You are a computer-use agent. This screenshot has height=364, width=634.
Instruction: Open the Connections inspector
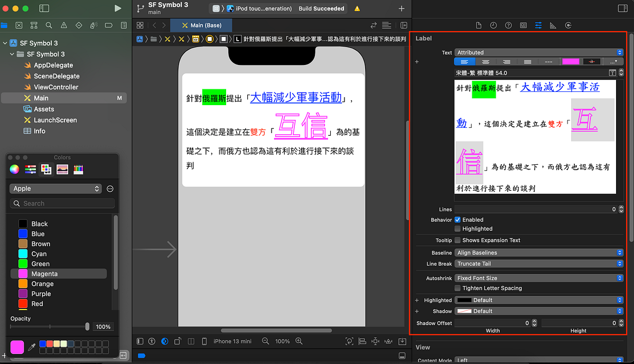pos(567,25)
